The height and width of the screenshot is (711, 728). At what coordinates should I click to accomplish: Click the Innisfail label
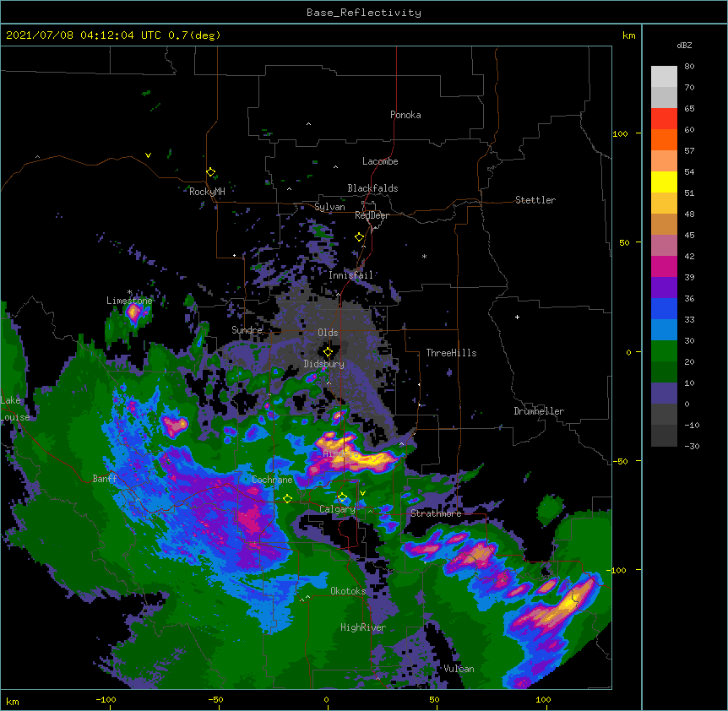(x=350, y=275)
